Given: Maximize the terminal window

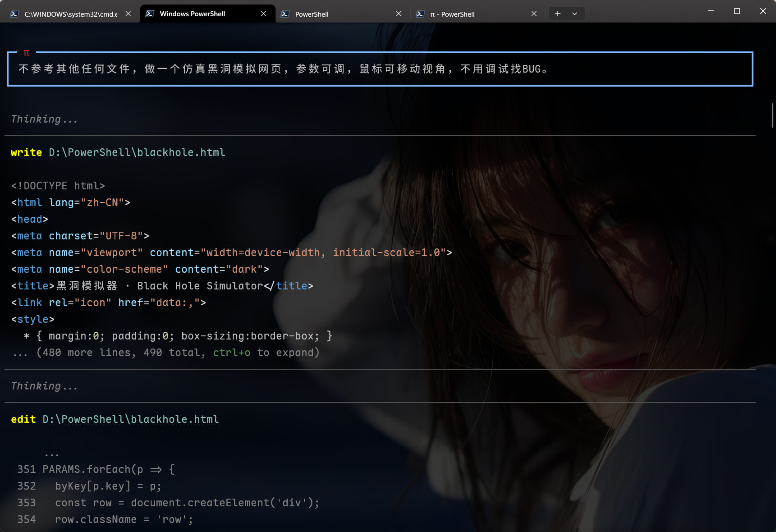Looking at the screenshot, I should coord(737,11).
